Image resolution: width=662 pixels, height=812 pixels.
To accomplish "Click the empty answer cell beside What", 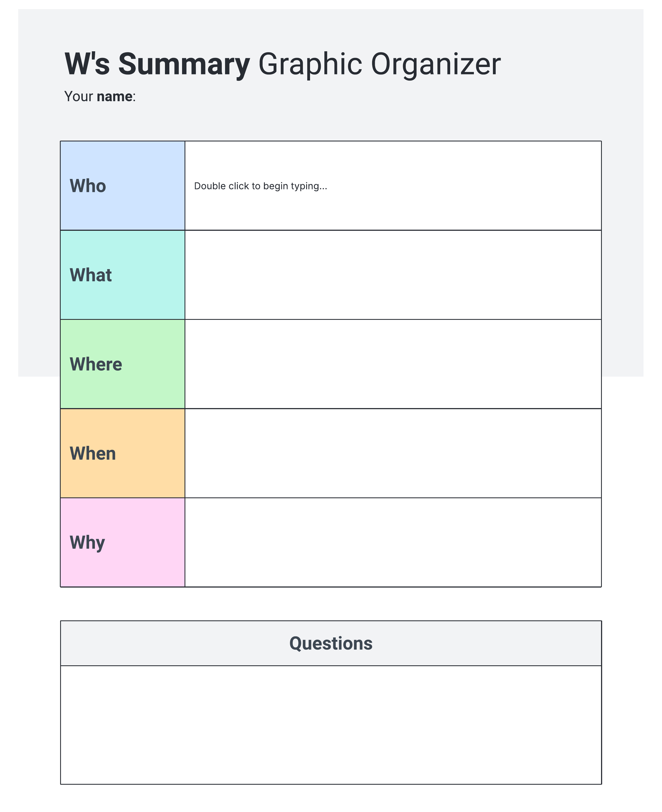I will click(393, 275).
